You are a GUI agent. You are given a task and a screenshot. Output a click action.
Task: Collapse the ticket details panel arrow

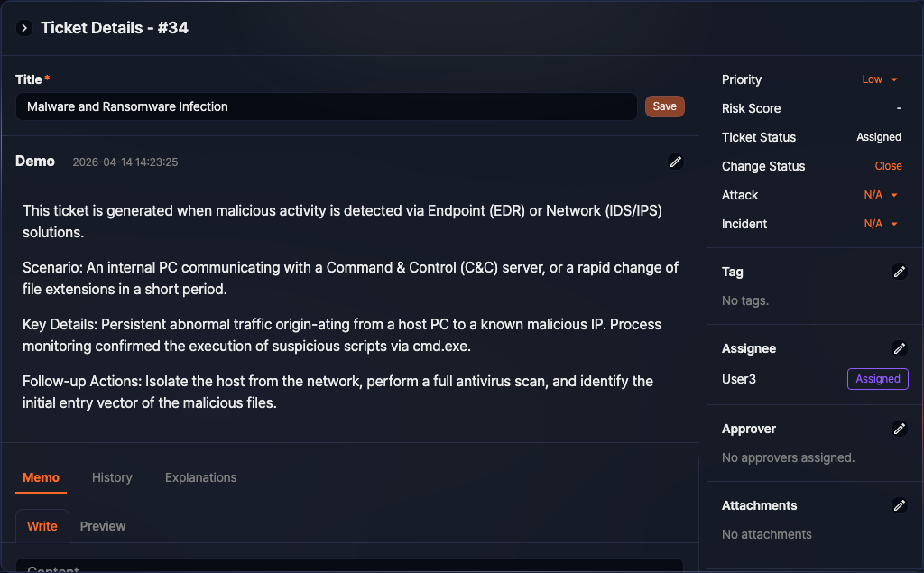click(x=24, y=28)
